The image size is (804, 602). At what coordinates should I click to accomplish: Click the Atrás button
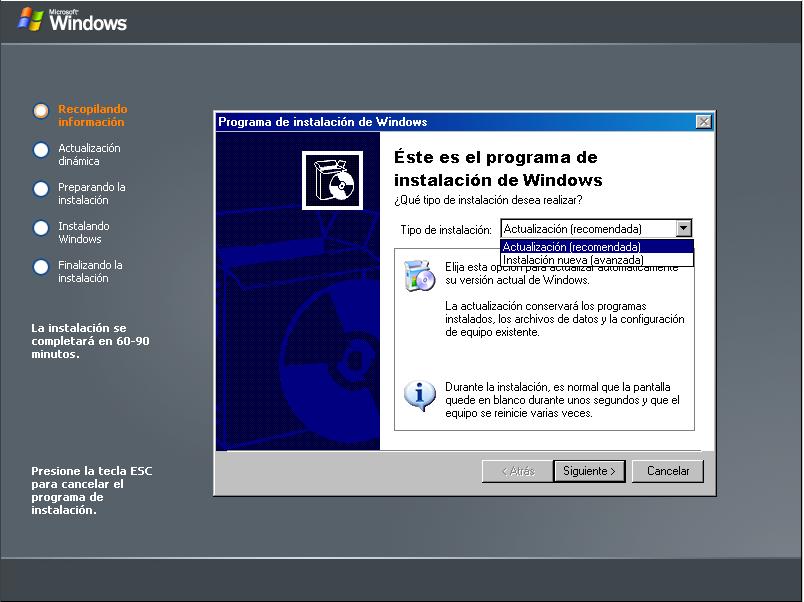point(518,471)
